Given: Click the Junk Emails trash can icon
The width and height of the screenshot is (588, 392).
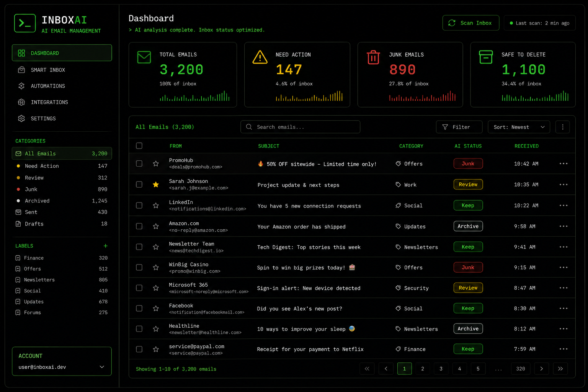Looking at the screenshot, I should click(373, 57).
